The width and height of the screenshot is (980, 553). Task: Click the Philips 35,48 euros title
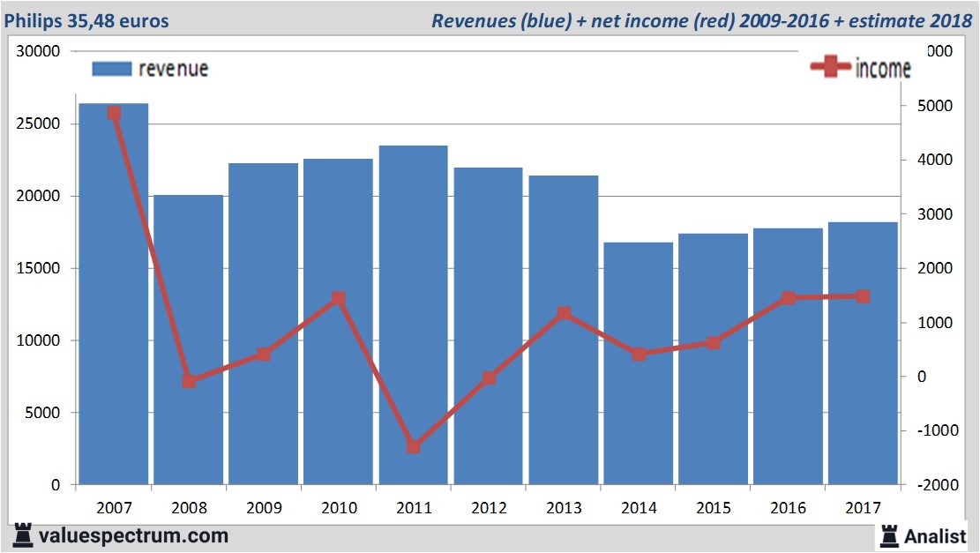(x=86, y=20)
